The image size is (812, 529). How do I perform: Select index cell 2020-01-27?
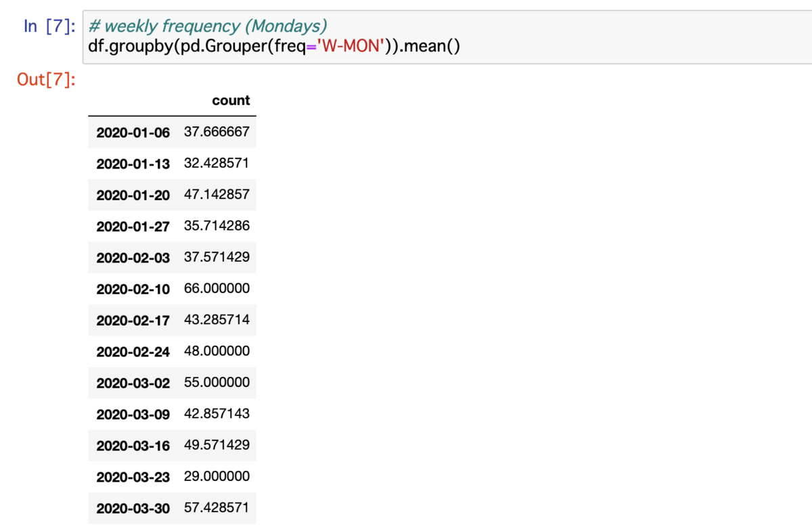[x=133, y=227]
